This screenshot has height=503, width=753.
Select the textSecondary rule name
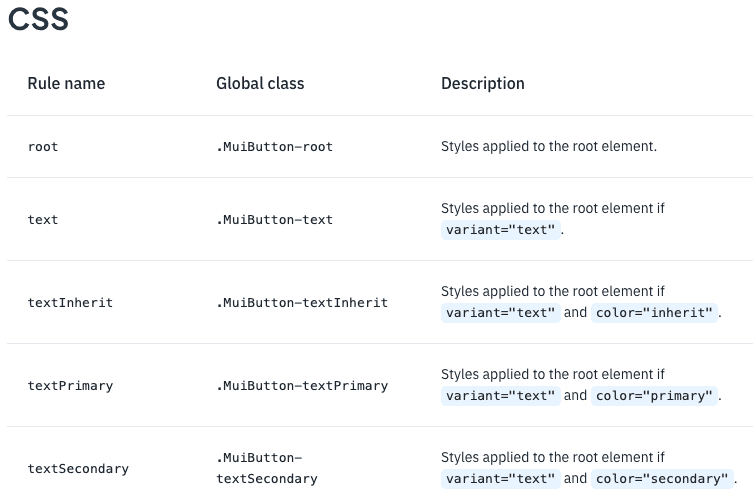coord(78,468)
